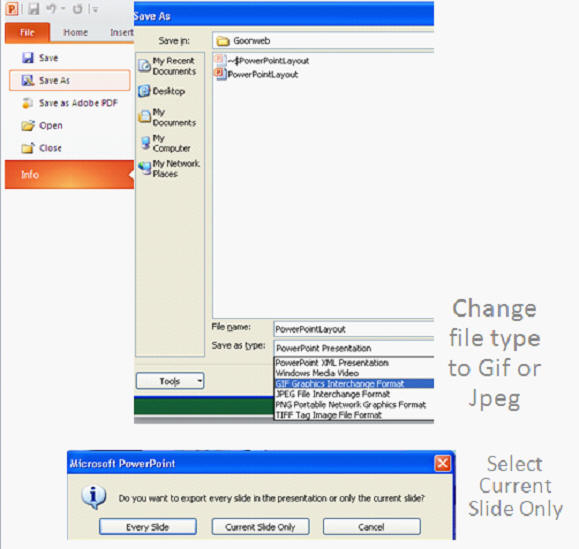Click the Current Slide Only button
The width and height of the screenshot is (579, 549).
[260, 527]
